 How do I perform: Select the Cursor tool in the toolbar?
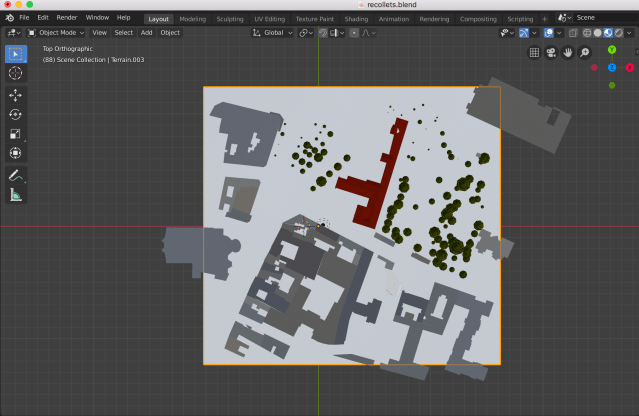click(x=16, y=73)
